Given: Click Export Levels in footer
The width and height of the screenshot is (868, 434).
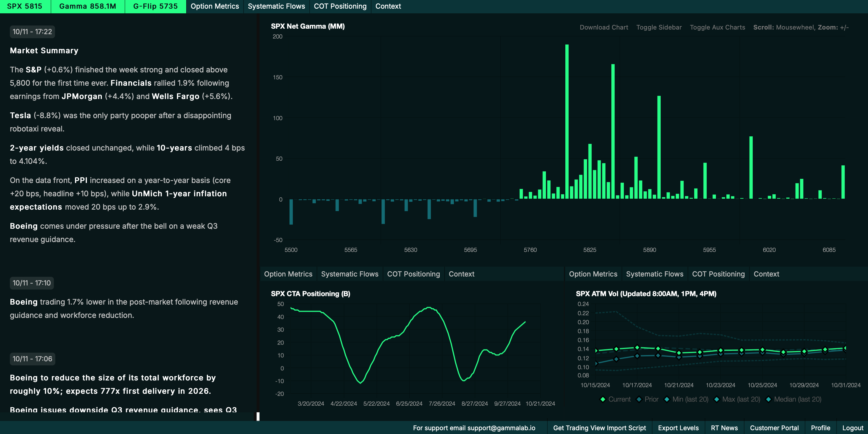Looking at the screenshot, I should point(678,428).
